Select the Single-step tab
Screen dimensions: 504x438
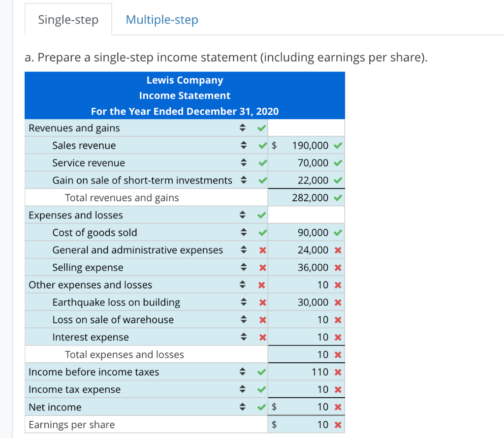coord(68,19)
